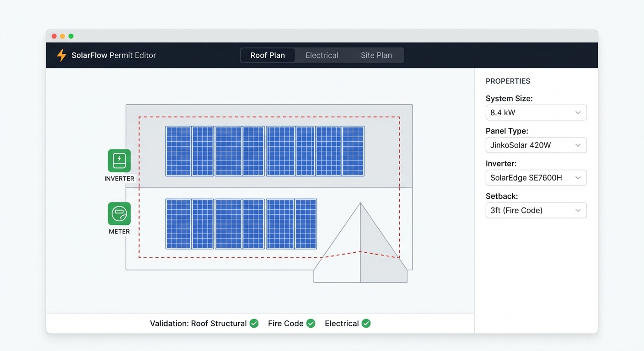Open the System Size dropdown
644x351 pixels.
536,112
